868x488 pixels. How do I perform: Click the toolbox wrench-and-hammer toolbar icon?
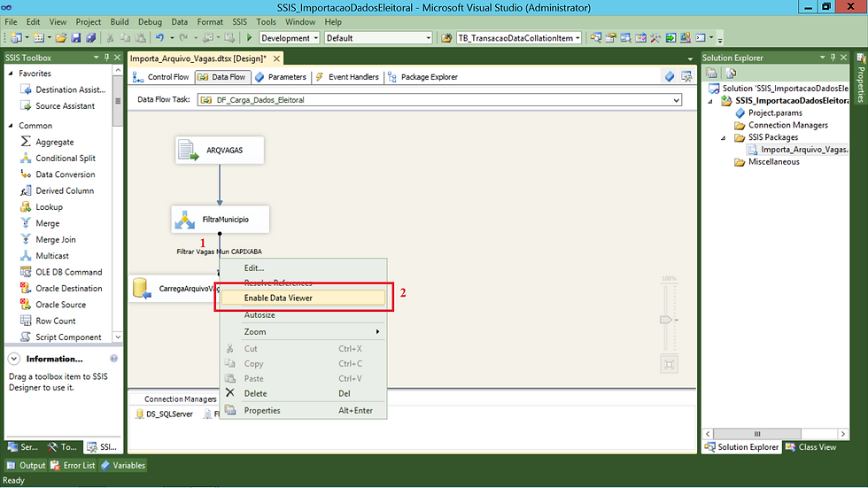[655, 37]
